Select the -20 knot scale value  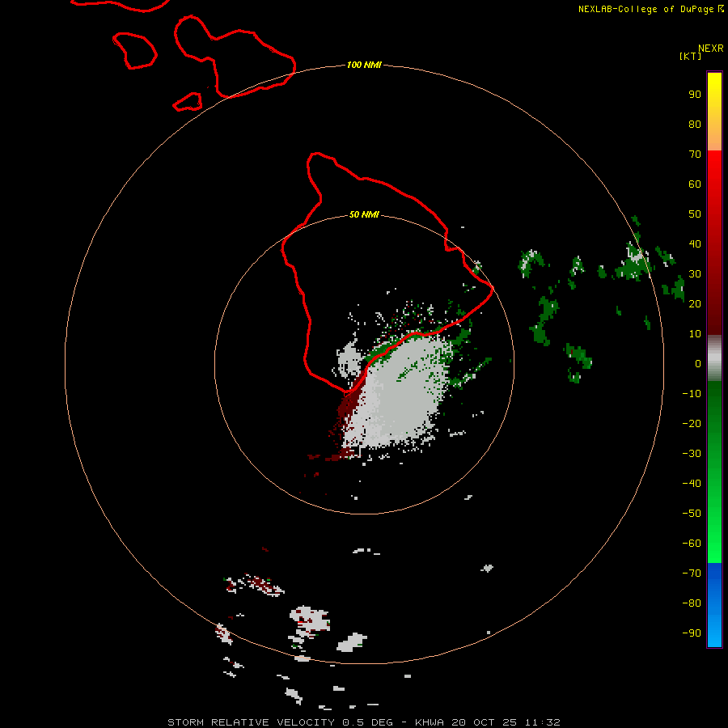[x=692, y=423]
